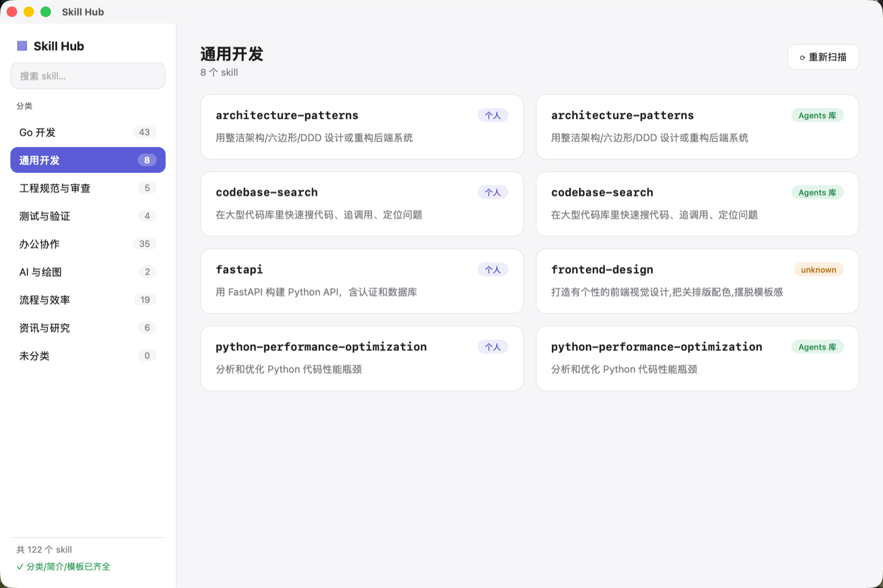Click the 共 122 个 skill footer text
Viewport: 883px width, 588px height.
pyautogui.click(x=44, y=549)
